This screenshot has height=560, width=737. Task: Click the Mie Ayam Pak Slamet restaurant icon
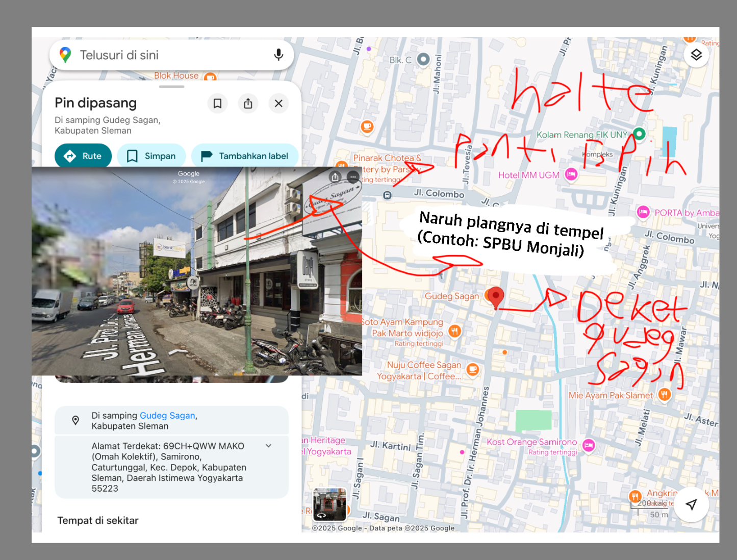pos(664,394)
